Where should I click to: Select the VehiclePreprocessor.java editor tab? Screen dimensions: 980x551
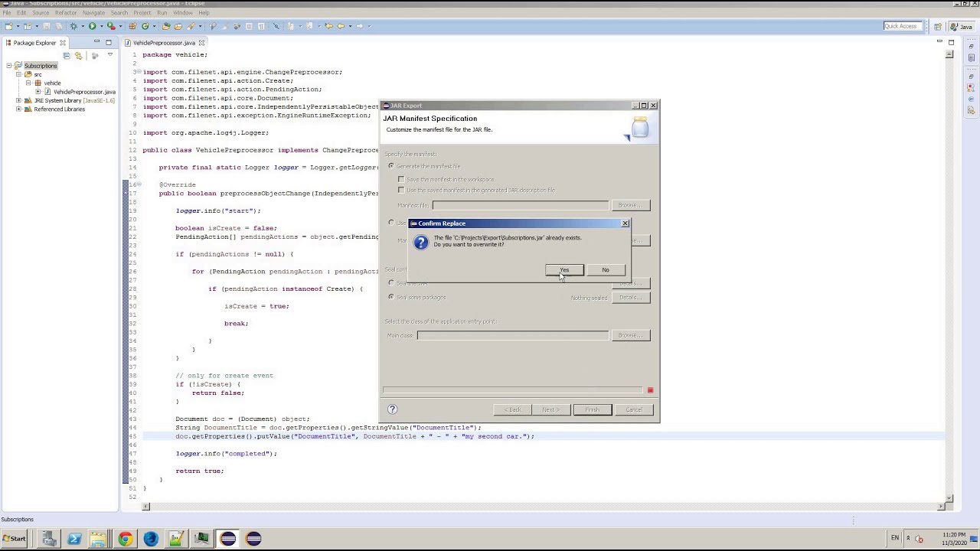click(163, 43)
